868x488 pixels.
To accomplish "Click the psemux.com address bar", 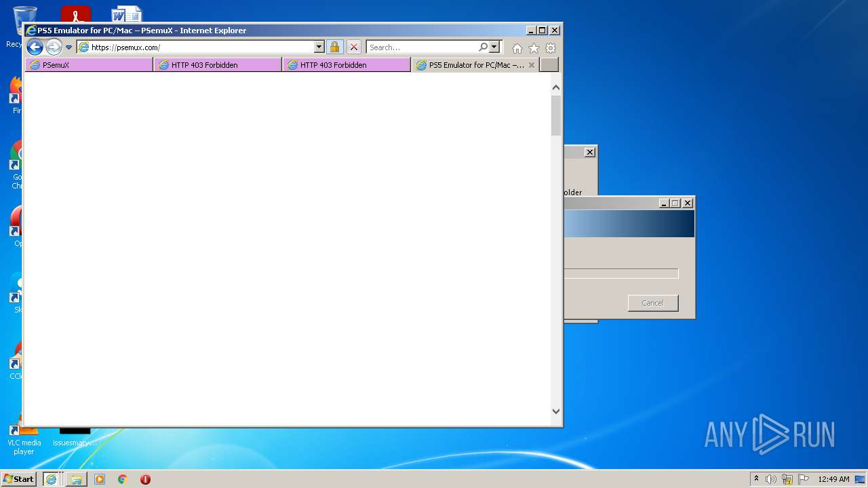I will click(195, 47).
